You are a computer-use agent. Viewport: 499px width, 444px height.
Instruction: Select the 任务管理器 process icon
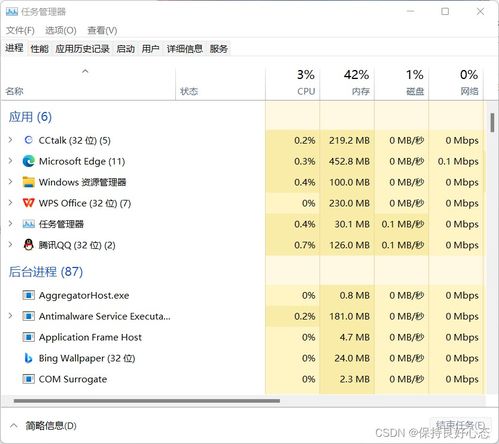(29, 224)
